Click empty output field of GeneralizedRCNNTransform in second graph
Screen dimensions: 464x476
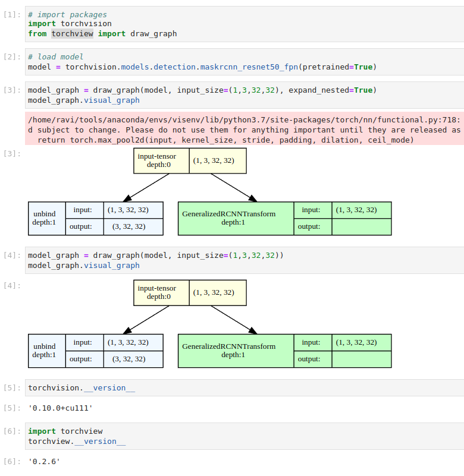click(x=361, y=359)
